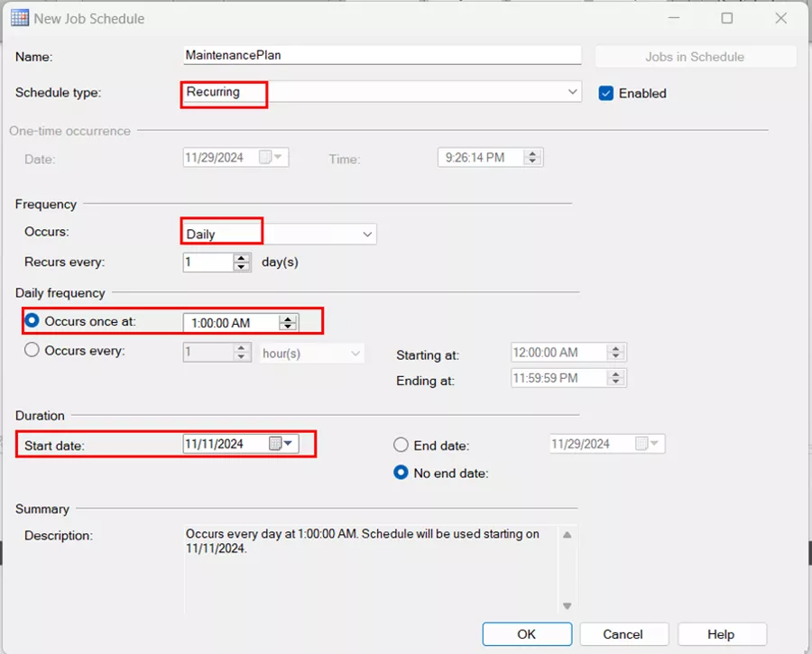Open Help for job schedules

(721, 634)
